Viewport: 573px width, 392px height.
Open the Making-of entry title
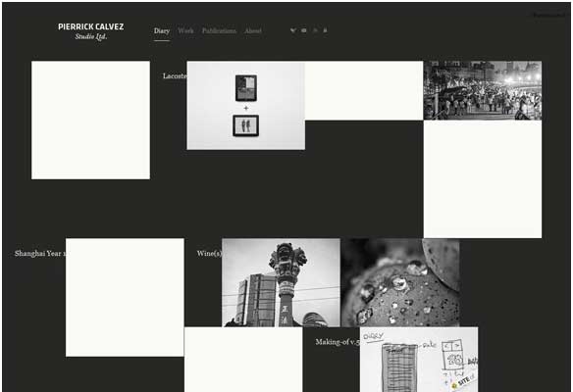(338, 342)
